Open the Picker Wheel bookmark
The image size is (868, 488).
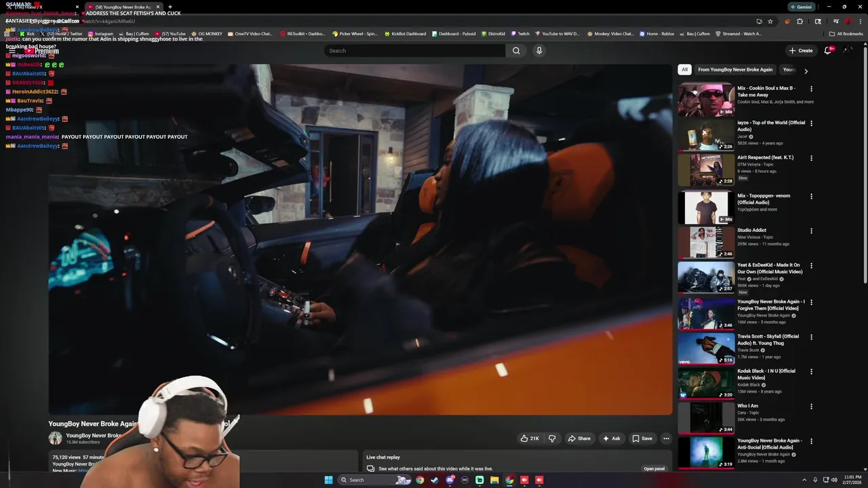click(355, 33)
